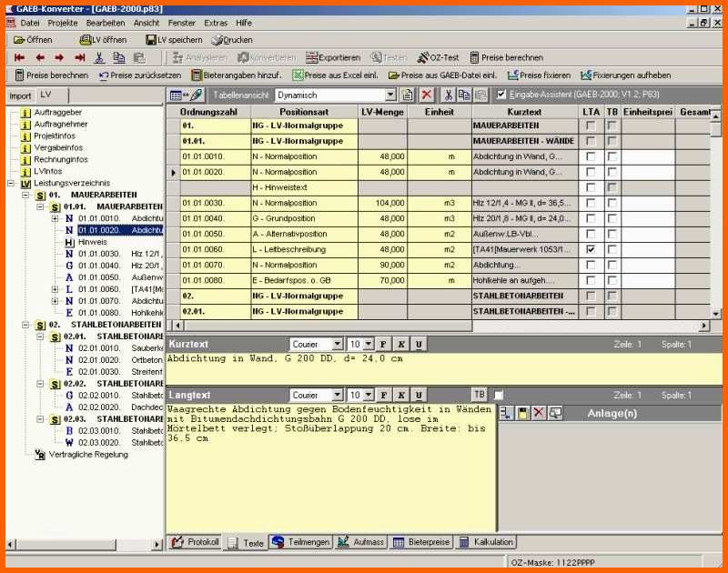Jump to the last record arrow icon
This screenshot has height=573, width=728.
pos(80,57)
